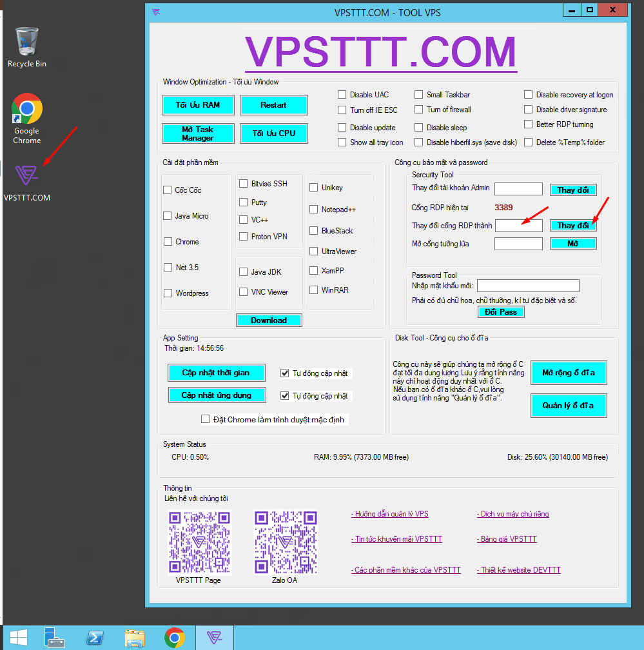Tick the Wordpress checkbox
The height and width of the screenshot is (650, 644).
168,293
